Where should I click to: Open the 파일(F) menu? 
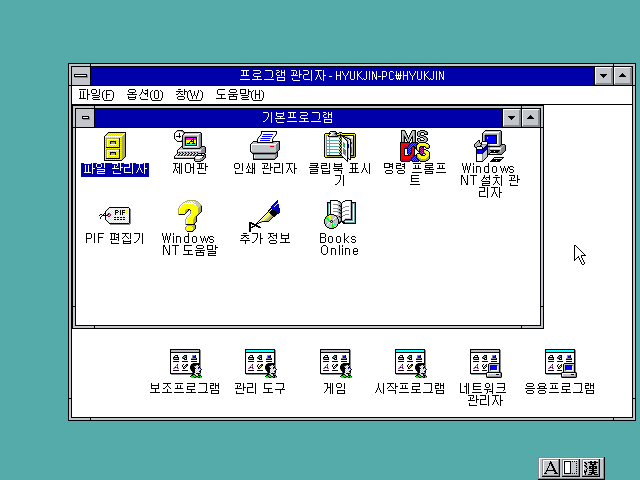pyautogui.click(x=96, y=95)
